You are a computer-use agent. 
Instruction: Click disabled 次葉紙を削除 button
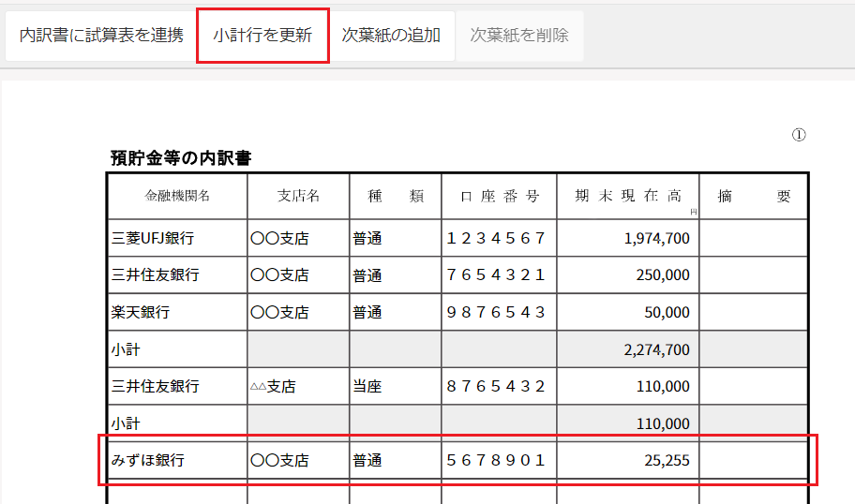point(519,36)
